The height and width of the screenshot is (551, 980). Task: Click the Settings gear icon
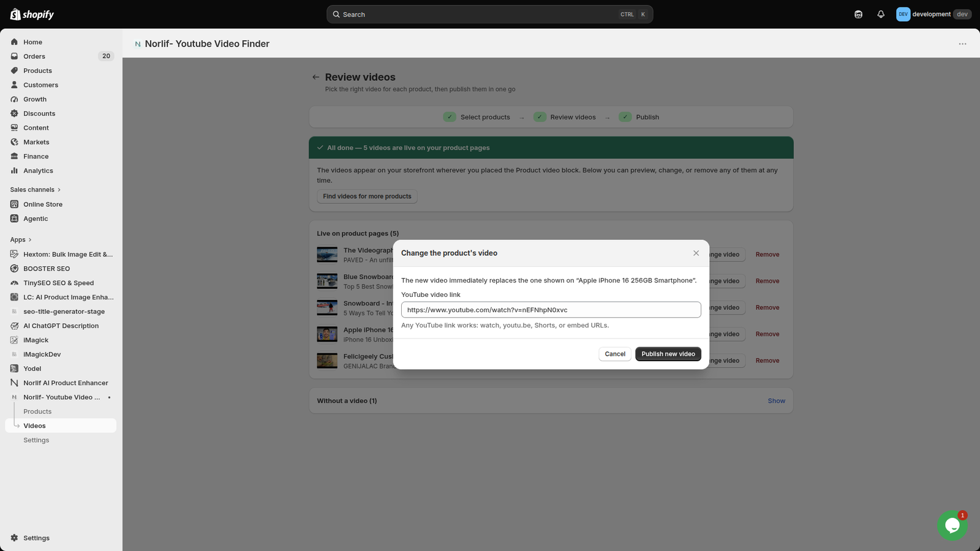(x=15, y=538)
